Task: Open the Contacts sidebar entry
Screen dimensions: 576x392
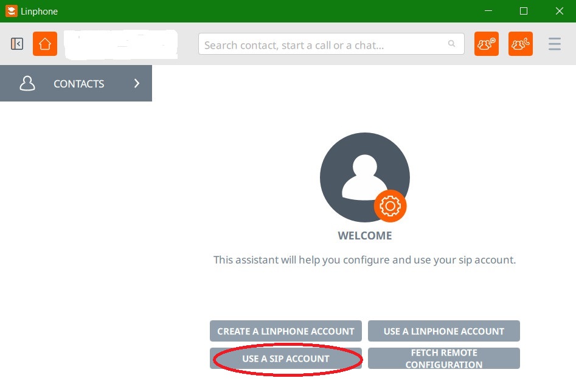Action: click(76, 83)
